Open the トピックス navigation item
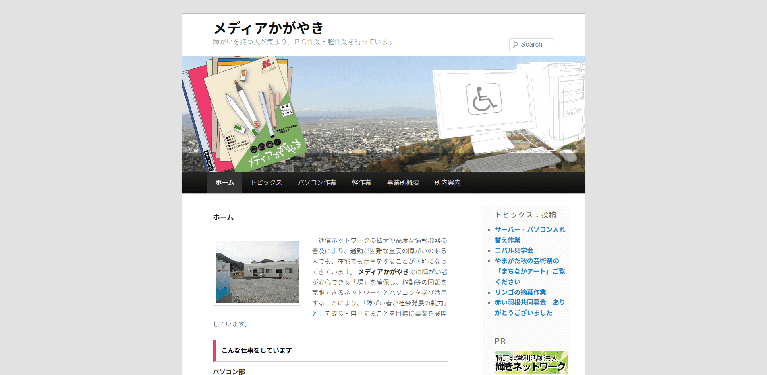The image size is (767, 375). [266, 183]
